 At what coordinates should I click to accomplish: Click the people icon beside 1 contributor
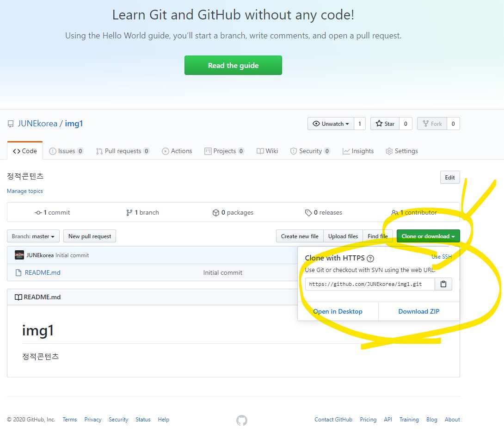395,213
